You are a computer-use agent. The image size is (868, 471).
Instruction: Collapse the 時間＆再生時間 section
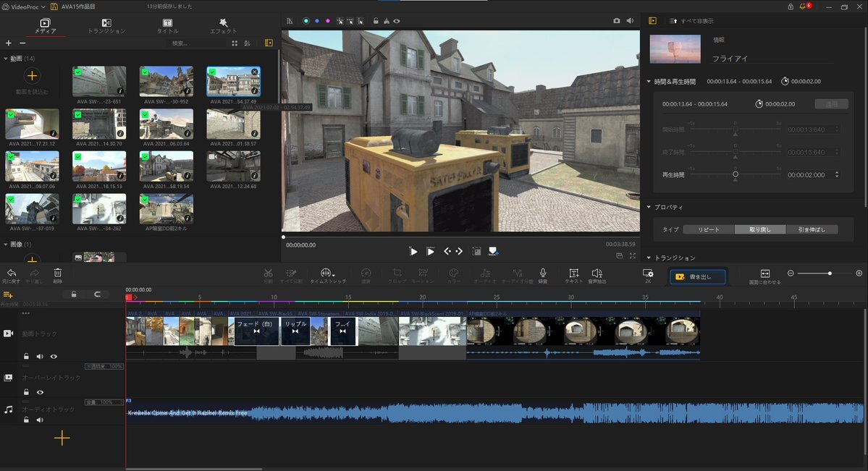(649, 81)
